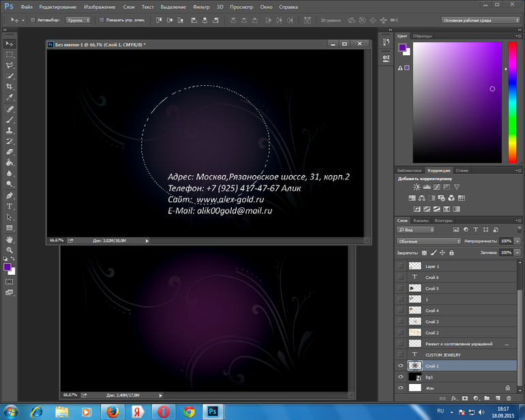Select the Слой 4 layer
The height and width of the screenshot is (420, 525).
coord(432,310)
